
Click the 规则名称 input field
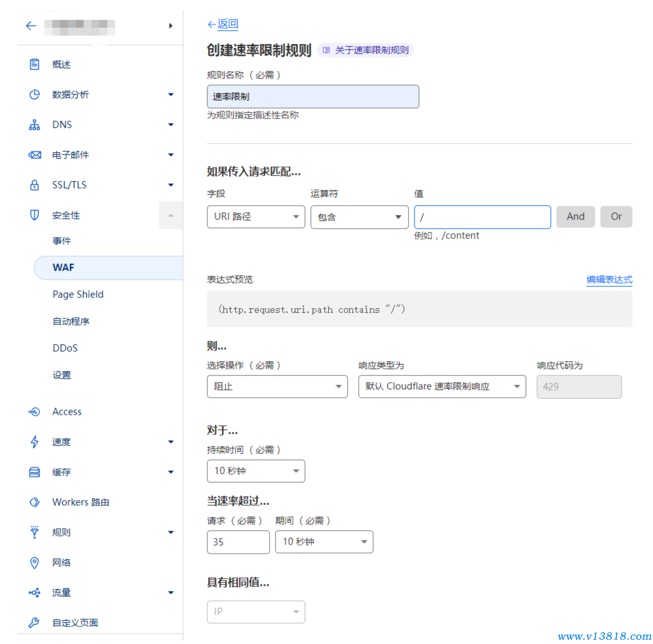tap(313, 97)
